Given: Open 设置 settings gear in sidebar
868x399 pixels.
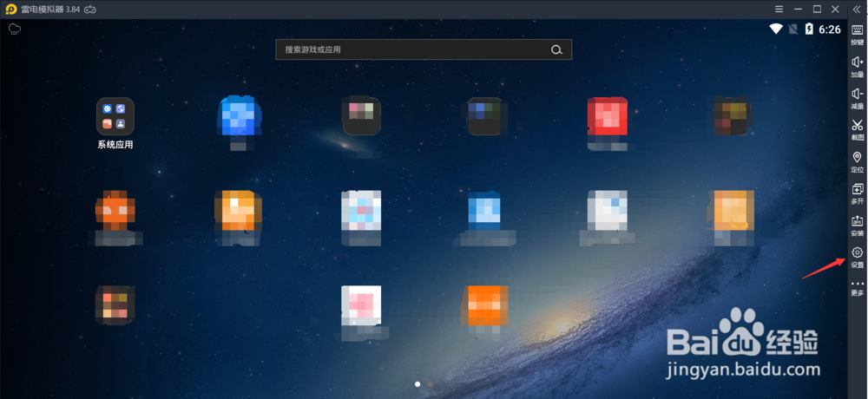Looking at the screenshot, I should [857, 257].
